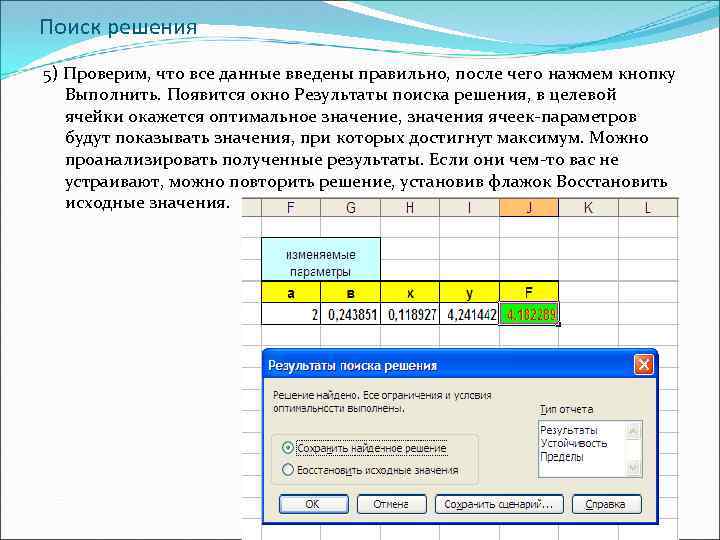Select column H header
The image size is (720, 540).
click(x=410, y=208)
